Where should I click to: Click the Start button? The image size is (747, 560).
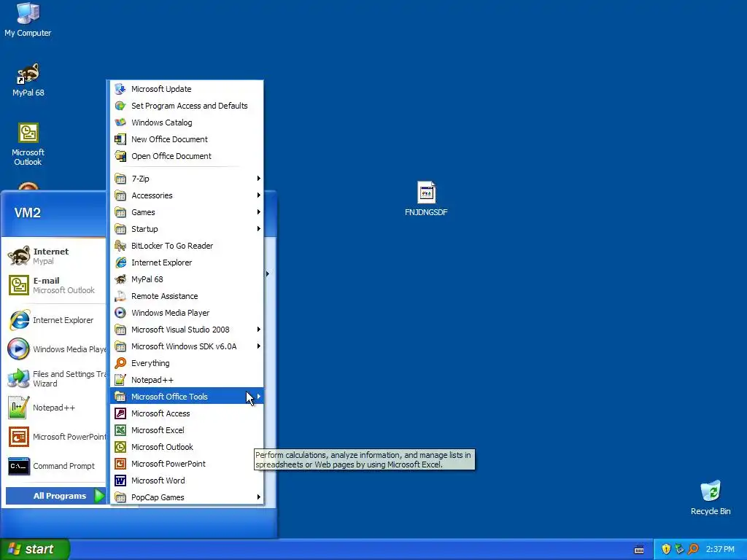click(x=35, y=549)
